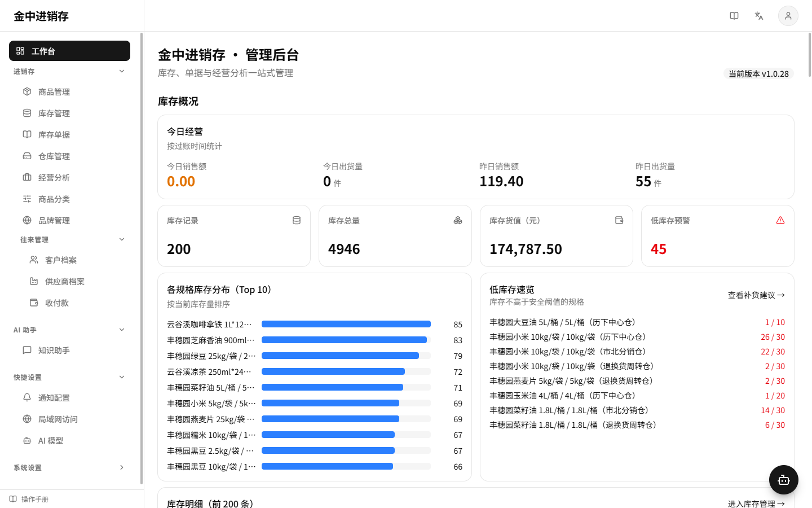Click the boxes icon on 库存总量 card

[x=458, y=220]
